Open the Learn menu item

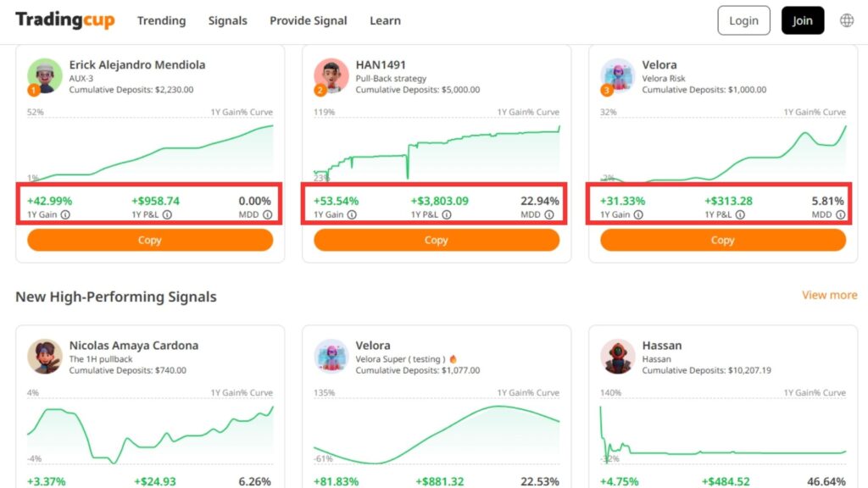click(385, 20)
